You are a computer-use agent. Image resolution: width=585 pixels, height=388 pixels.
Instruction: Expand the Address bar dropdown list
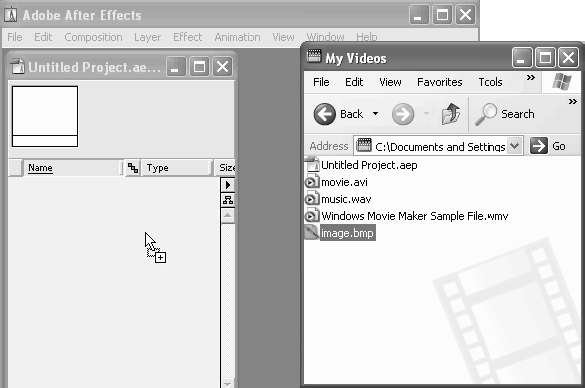pos(514,146)
